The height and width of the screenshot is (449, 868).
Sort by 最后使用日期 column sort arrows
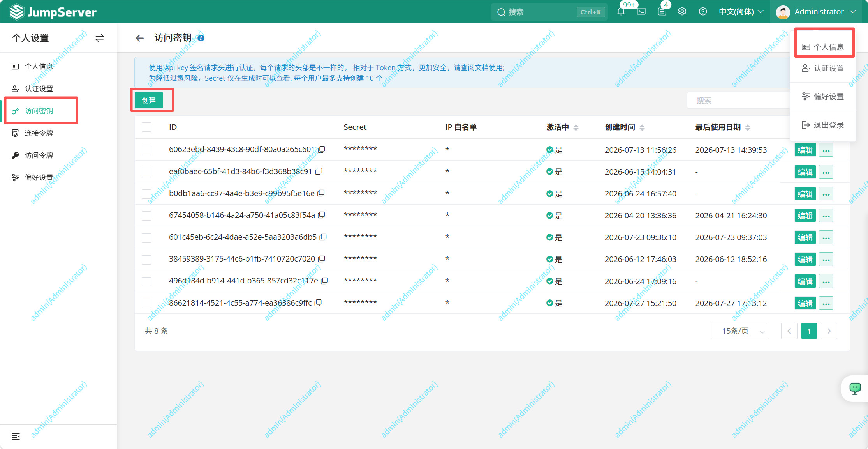[748, 127]
